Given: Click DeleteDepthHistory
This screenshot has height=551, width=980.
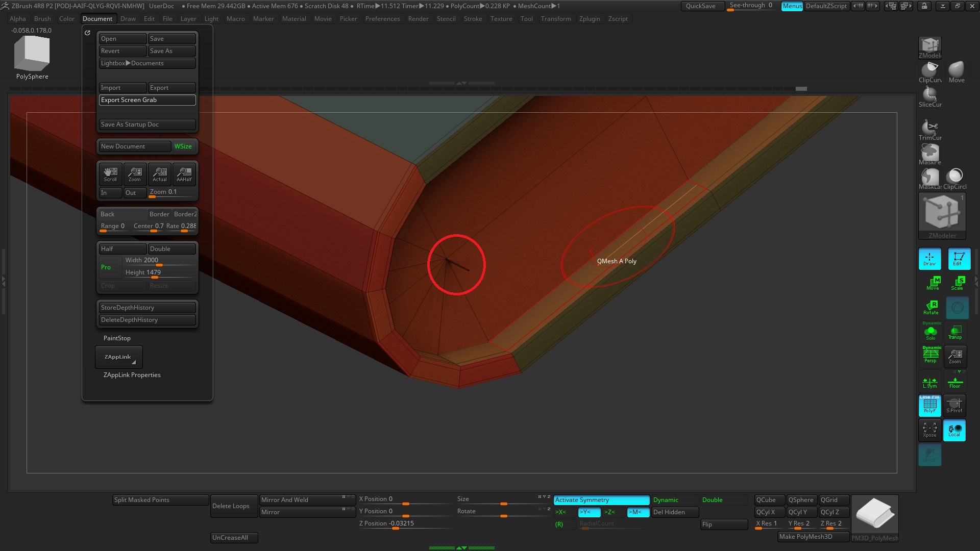Looking at the screenshot, I should click(x=147, y=320).
